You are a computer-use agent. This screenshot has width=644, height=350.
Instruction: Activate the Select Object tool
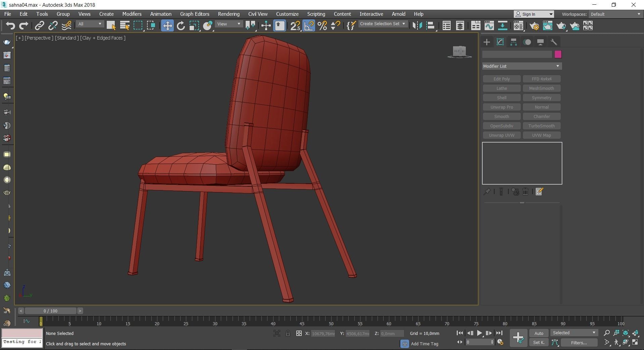pos(111,26)
